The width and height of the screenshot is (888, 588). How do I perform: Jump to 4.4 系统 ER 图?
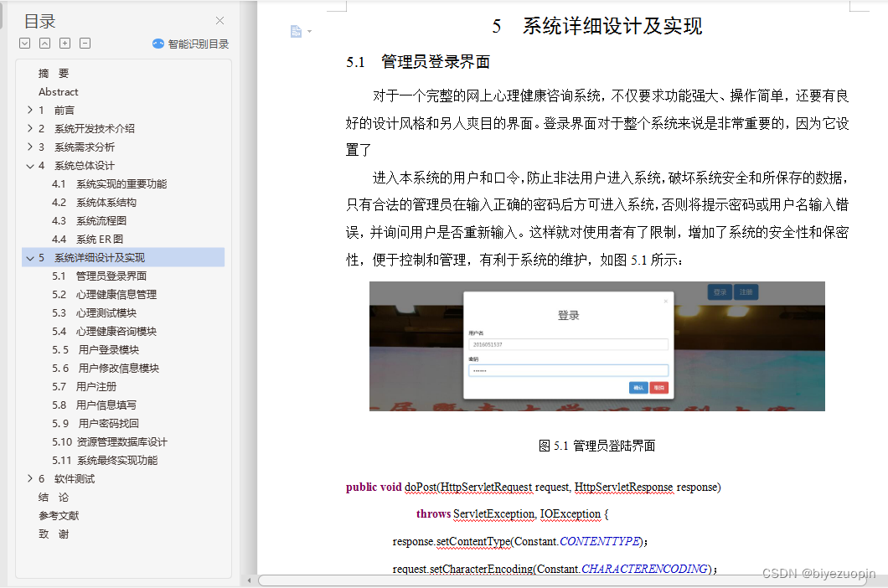pyautogui.click(x=87, y=239)
